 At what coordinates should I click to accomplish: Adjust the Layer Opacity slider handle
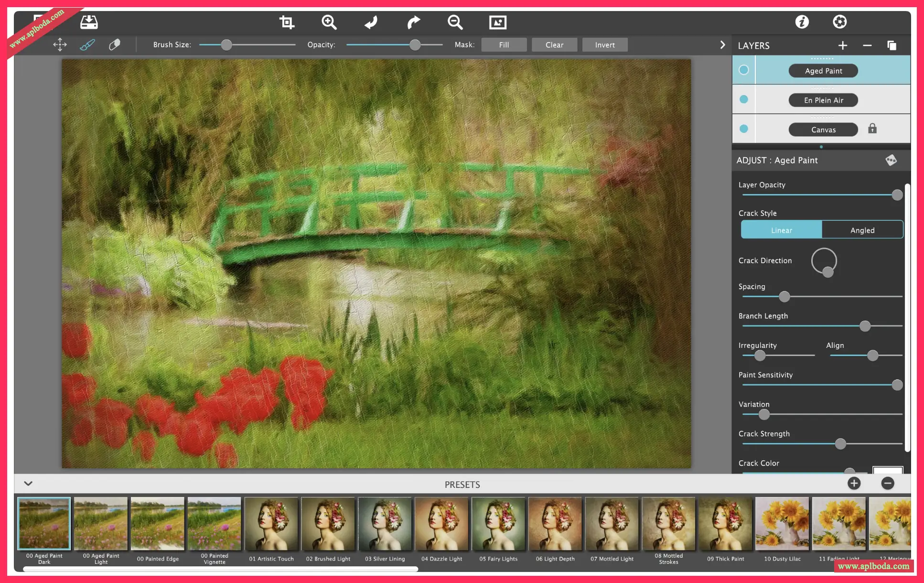[897, 195]
